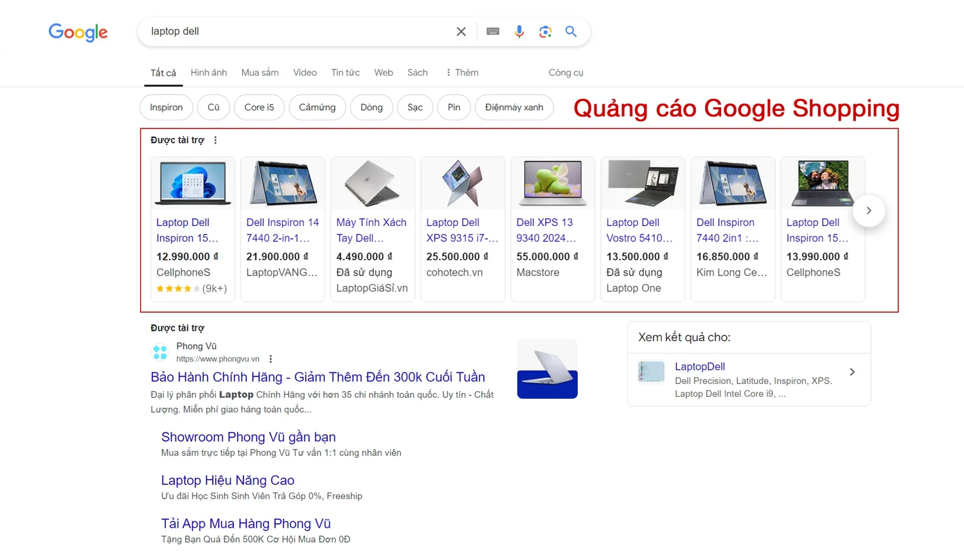Open options dots beside top Được tài trợ
The image size is (964, 560).
(x=215, y=140)
